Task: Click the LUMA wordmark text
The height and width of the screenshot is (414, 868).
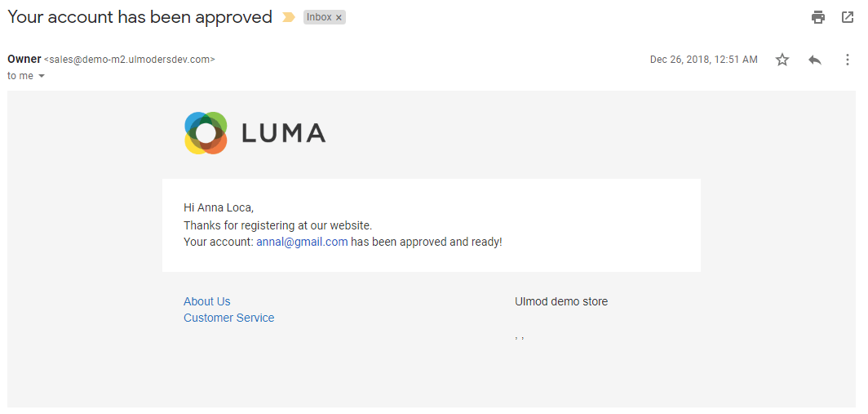Action: [x=283, y=133]
